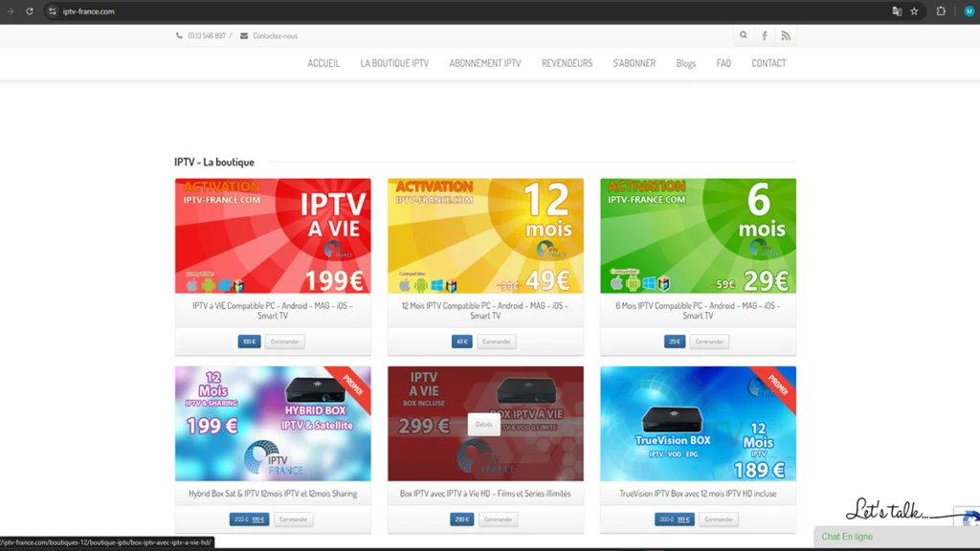The image size is (980, 551).
Task: Open the FAQ menu item
Action: coord(724,63)
